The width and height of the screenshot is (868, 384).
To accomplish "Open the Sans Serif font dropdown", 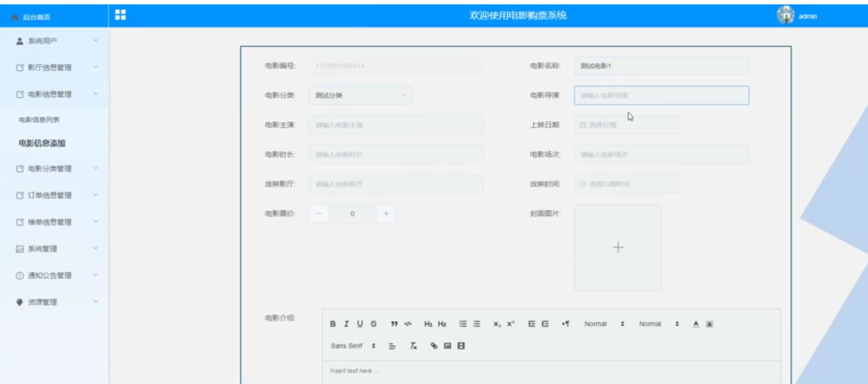I will [353, 346].
